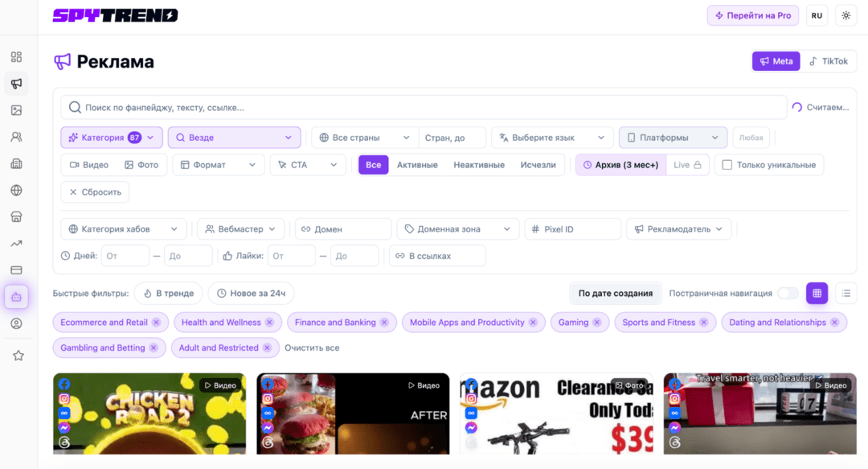Click Очистить все link
The width and height of the screenshot is (868, 469).
point(312,348)
